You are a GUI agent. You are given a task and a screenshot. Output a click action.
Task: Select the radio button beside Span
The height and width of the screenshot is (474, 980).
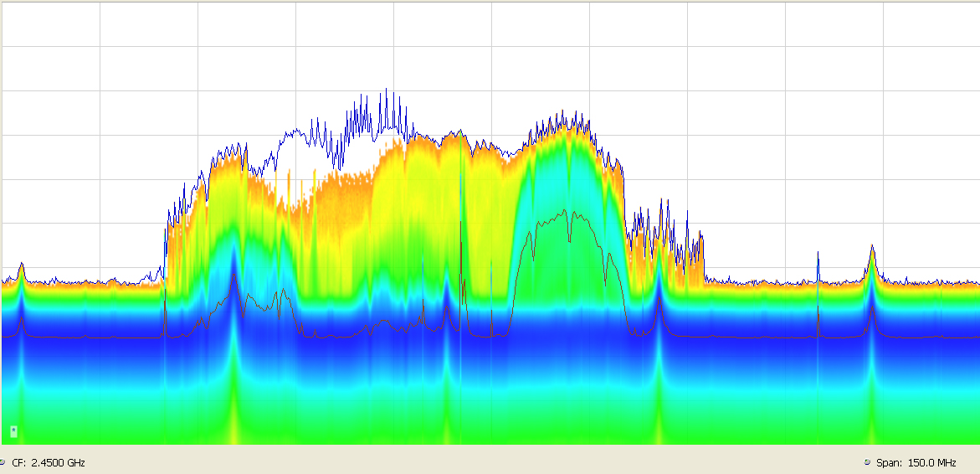(867, 463)
